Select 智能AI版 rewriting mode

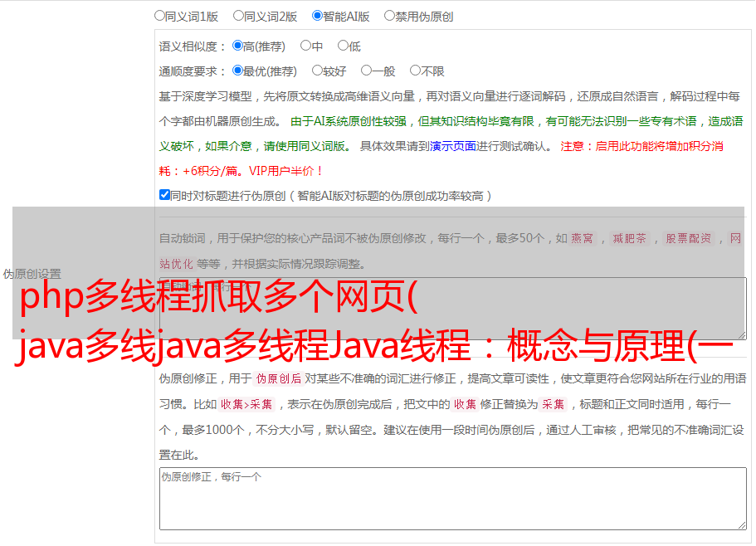(317, 16)
